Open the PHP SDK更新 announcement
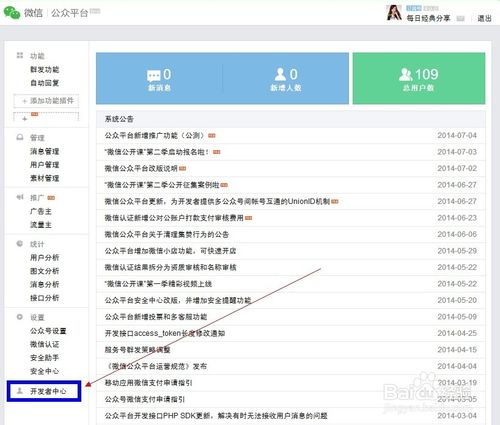The height and width of the screenshot is (425, 500). click(x=216, y=416)
